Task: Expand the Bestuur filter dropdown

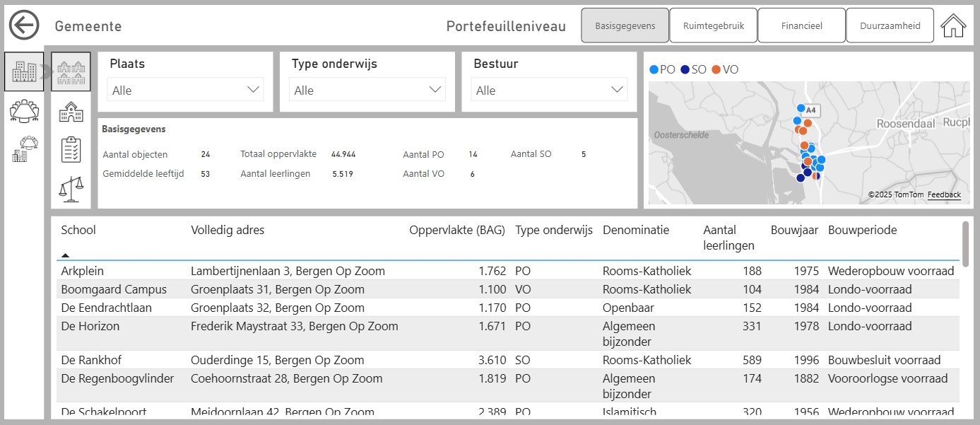Action: 549,91
